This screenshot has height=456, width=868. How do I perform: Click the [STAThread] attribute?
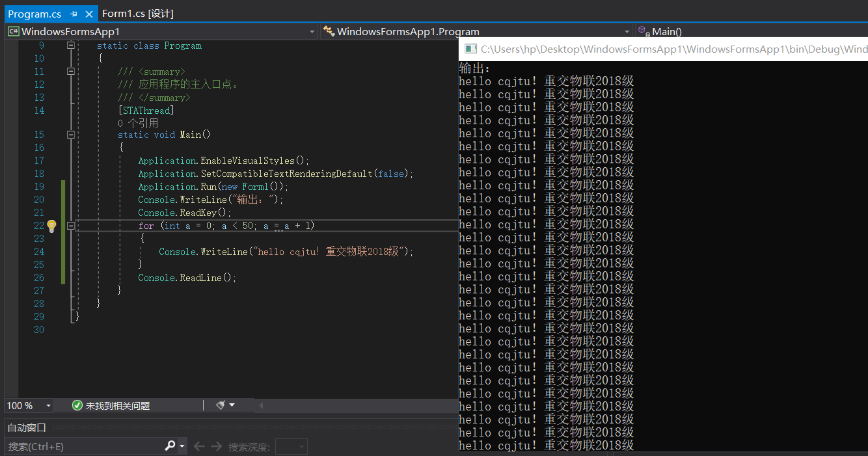146,111
